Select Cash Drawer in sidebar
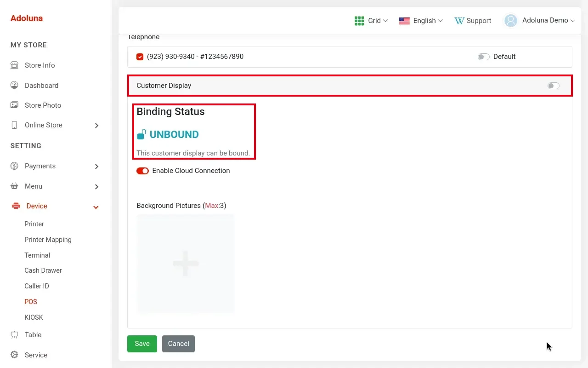This screenshot has width=588, height=368. [x=43, y=270]
